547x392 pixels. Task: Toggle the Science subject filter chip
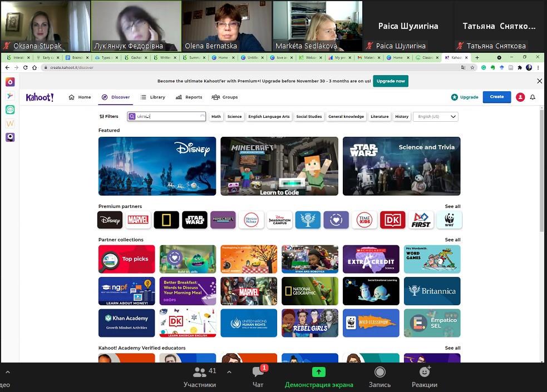(x=234, y=117)
